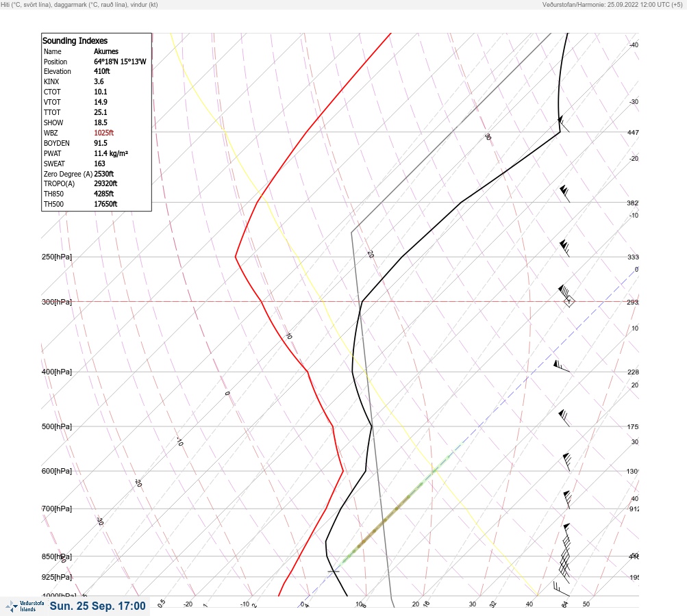Click the SWEAT value 163

[x=99, y=164]
